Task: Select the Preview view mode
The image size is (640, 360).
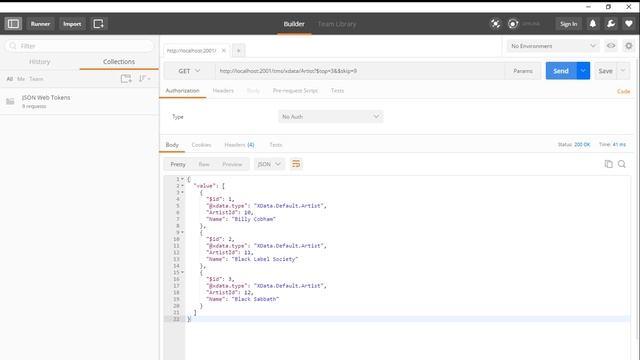Action: coord(232,164)
